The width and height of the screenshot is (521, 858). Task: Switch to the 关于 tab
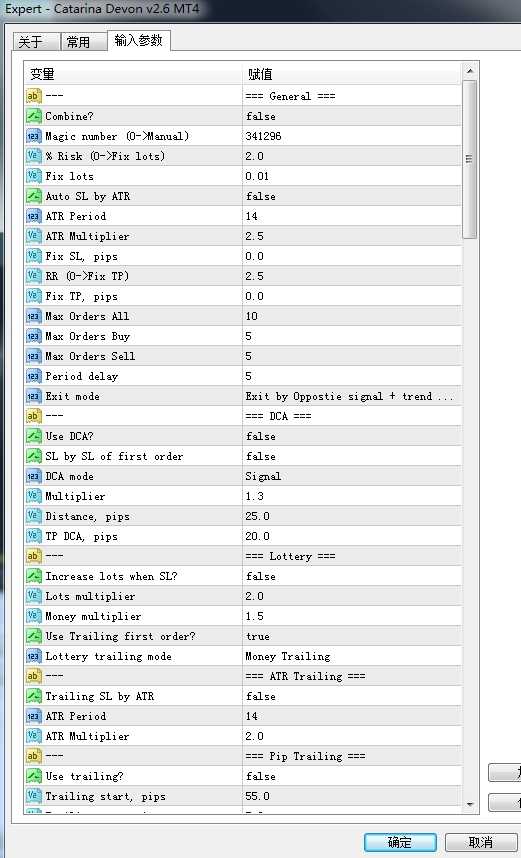[37, 42]
